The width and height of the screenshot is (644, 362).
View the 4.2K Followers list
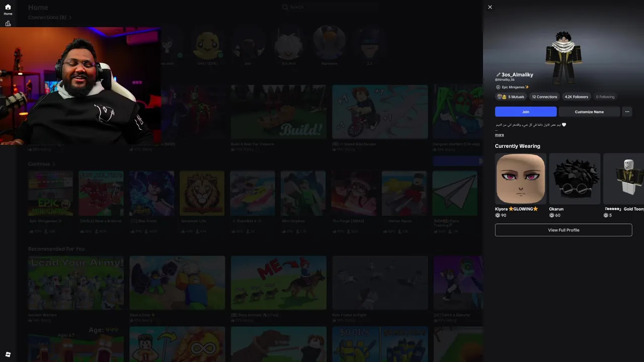[576, 97]
